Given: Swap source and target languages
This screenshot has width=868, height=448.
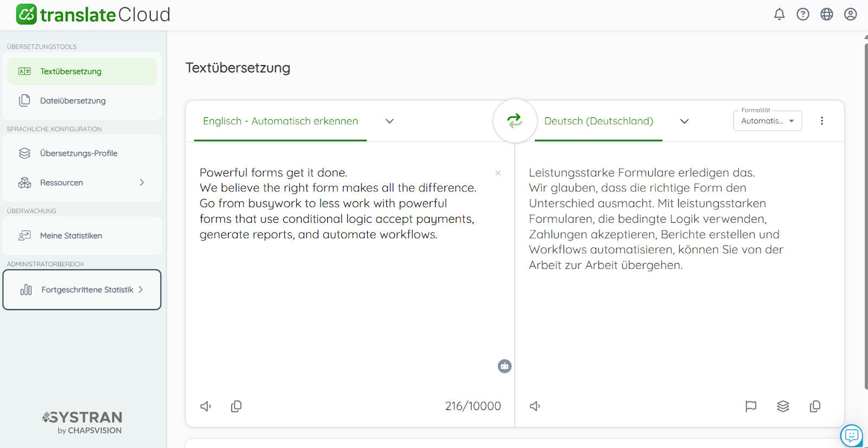Looking at the screenshot, I should point(514,121).
